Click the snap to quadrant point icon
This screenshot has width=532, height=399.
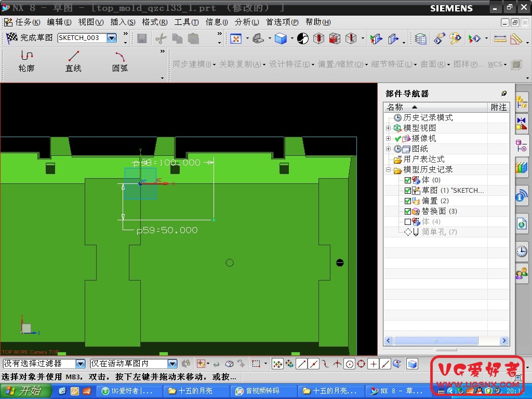(361, 364)
